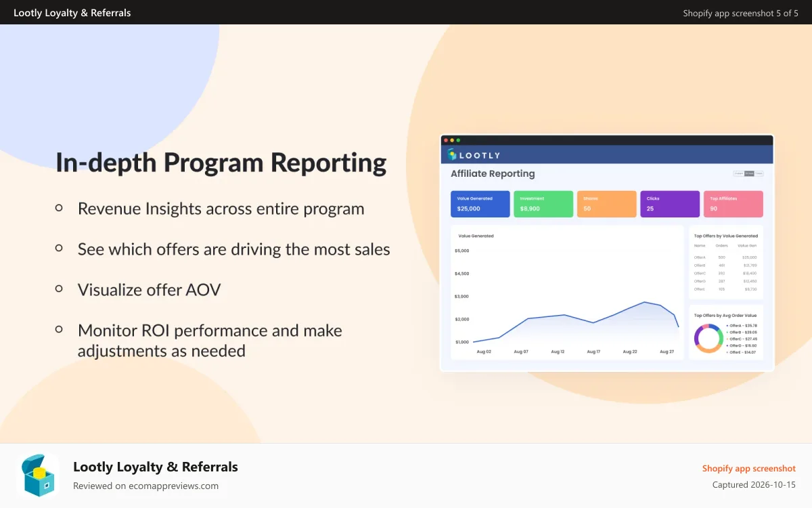Click bullet See which offers are driving sales
The width and height of the screenshot is (812, 508).
233,249
